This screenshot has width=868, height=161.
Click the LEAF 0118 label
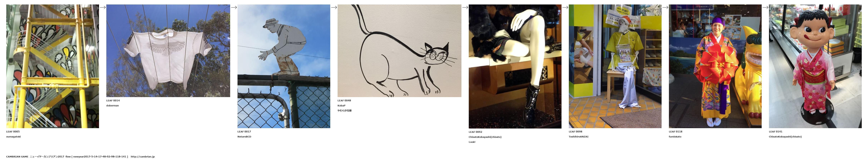click(676, 132)
